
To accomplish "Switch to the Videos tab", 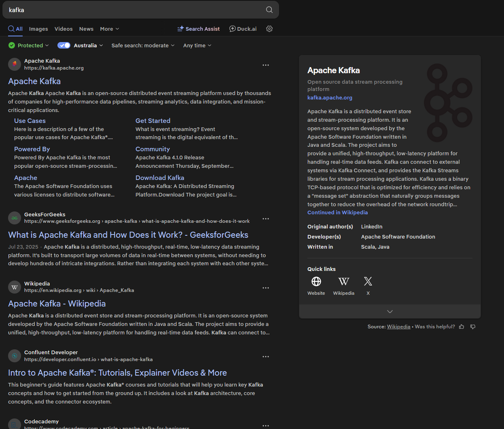I will (64, 29).
